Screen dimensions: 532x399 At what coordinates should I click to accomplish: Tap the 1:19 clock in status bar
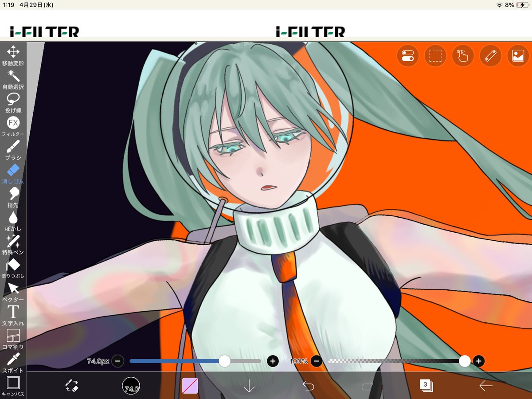[x=8, y=5]
